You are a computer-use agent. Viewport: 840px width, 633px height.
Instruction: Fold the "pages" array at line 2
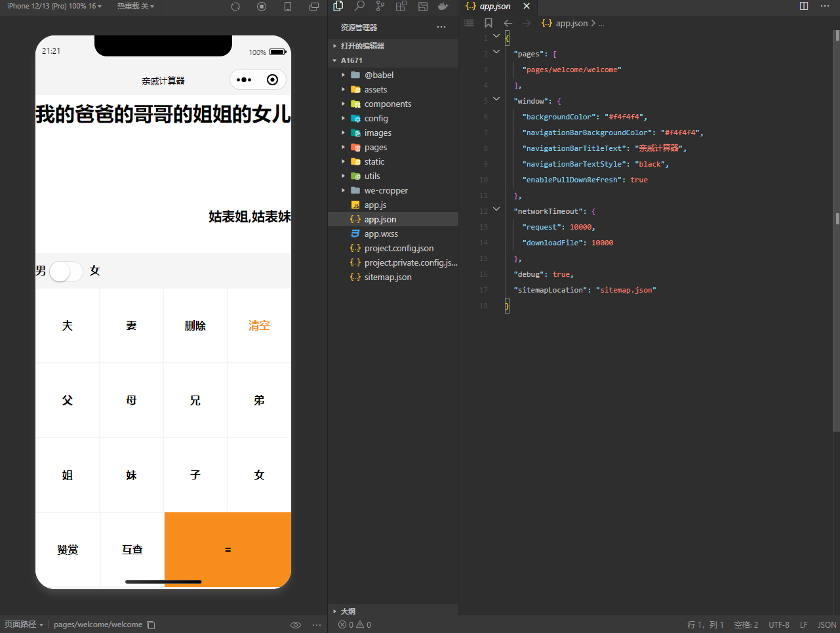[496, 51]
